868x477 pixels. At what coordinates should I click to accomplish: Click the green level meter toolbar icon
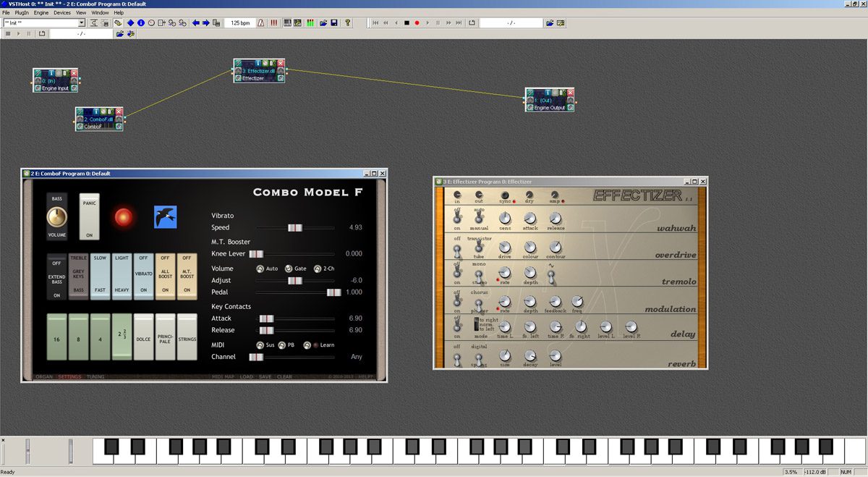pyautogui.click(x=310, y=23)
